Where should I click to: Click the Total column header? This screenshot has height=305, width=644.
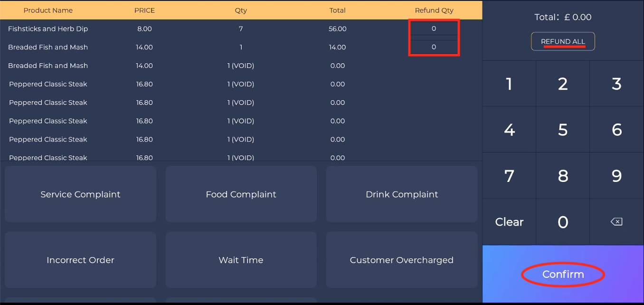point(338,10)
